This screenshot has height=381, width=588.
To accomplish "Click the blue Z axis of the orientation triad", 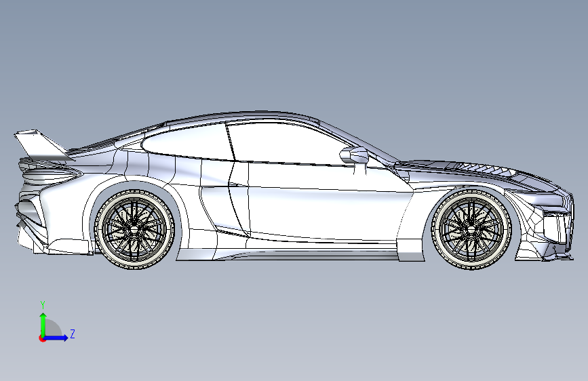I will [x=56, y=338].
